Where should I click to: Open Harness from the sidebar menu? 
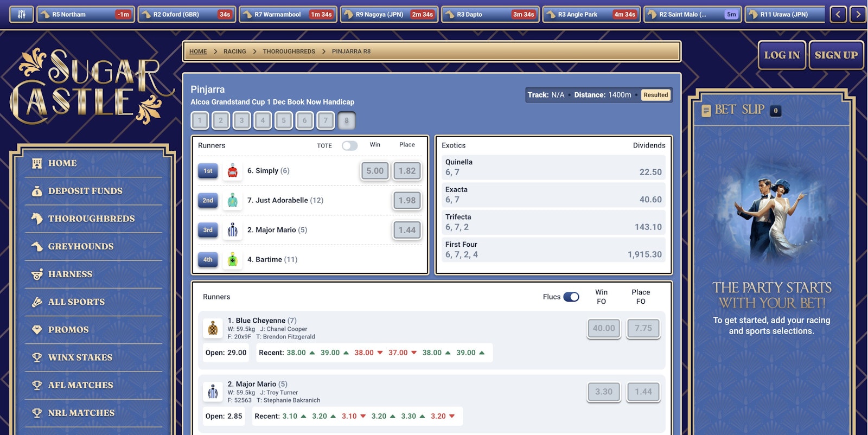point(70,274)
